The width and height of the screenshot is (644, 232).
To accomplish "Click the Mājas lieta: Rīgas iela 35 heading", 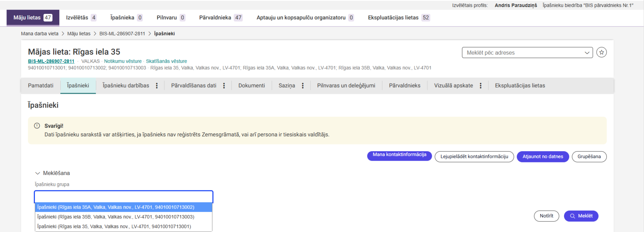I will point(74,52).
